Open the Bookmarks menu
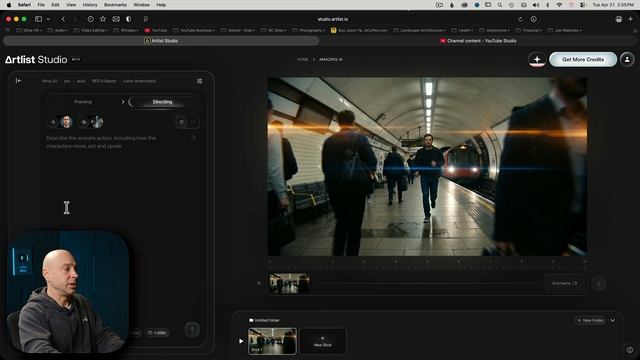640x360 pixels. coord(115,5)
